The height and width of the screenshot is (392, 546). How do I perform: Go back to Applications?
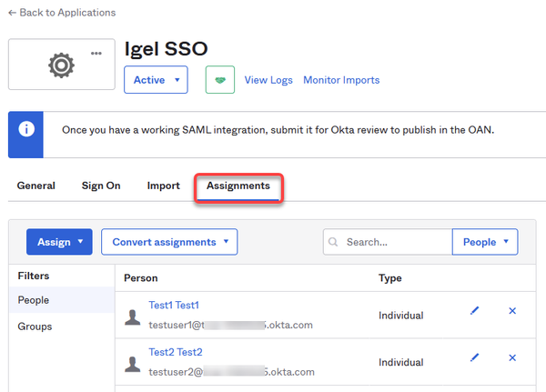(x=62, y=13)
